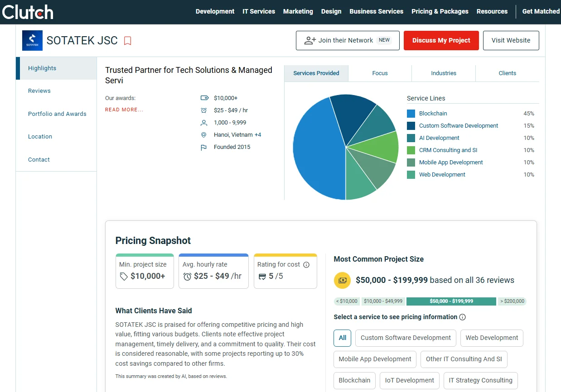Viewport: 561px width, 392px height.
Task: Switch to the Industries tab
Action: coord(443,73)
